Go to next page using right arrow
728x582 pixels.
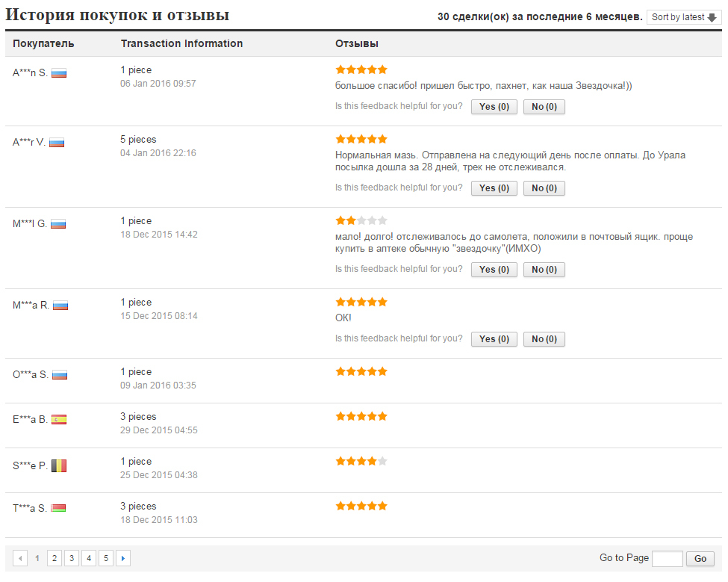123,558
